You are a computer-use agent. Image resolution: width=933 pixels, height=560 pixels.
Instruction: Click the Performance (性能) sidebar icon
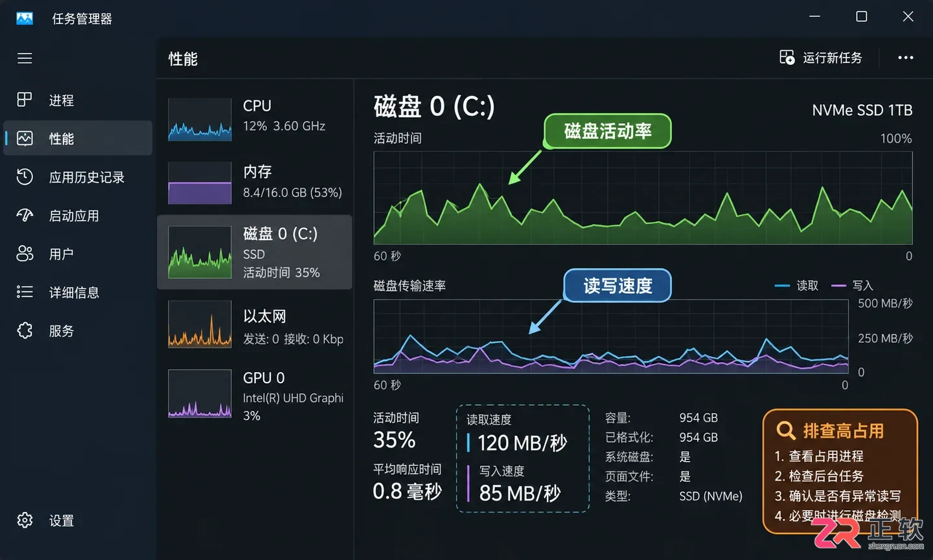[25, 138]
